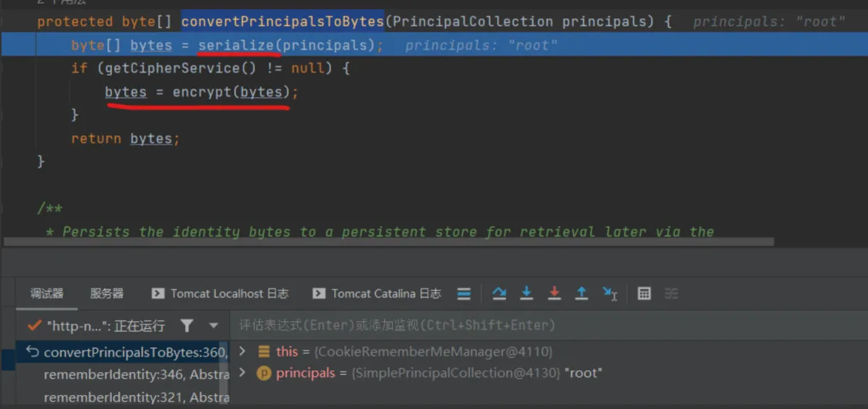Viewport: 868px width, 409px height.
Task: Open the Tomcat Localhost 日志 tab
Action: tap(221, 293)
